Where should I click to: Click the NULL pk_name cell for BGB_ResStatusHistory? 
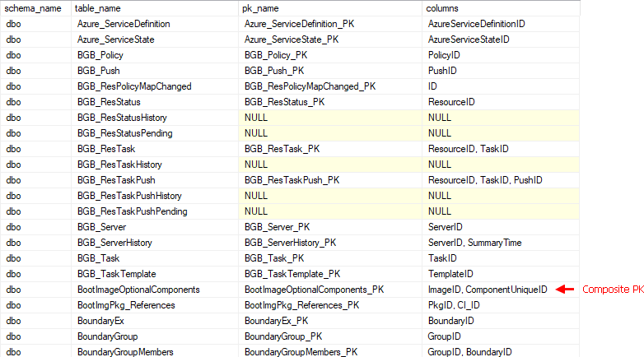255,118
